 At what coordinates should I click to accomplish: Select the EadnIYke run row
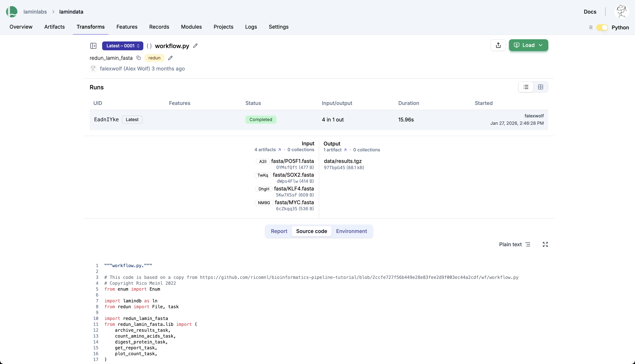pyautogui.click(x=106, y=119)
